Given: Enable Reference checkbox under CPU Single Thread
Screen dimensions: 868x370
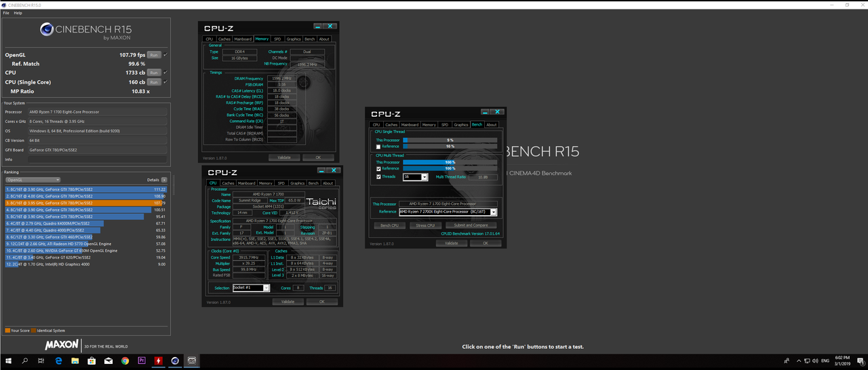Looking at the screenshot, I should pos(378,147).
